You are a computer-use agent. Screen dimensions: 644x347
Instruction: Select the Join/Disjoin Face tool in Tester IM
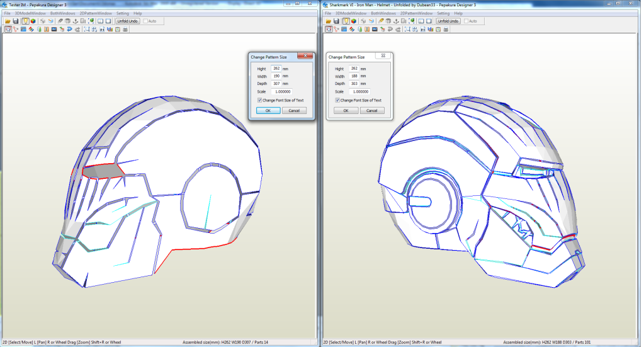coord(16,29)
